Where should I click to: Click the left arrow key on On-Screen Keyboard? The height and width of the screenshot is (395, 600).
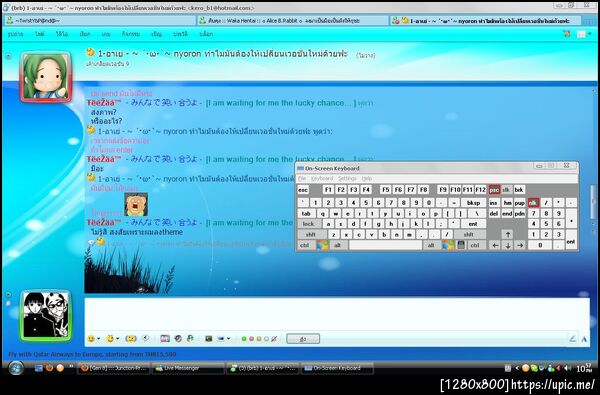(x=495, y=245)
